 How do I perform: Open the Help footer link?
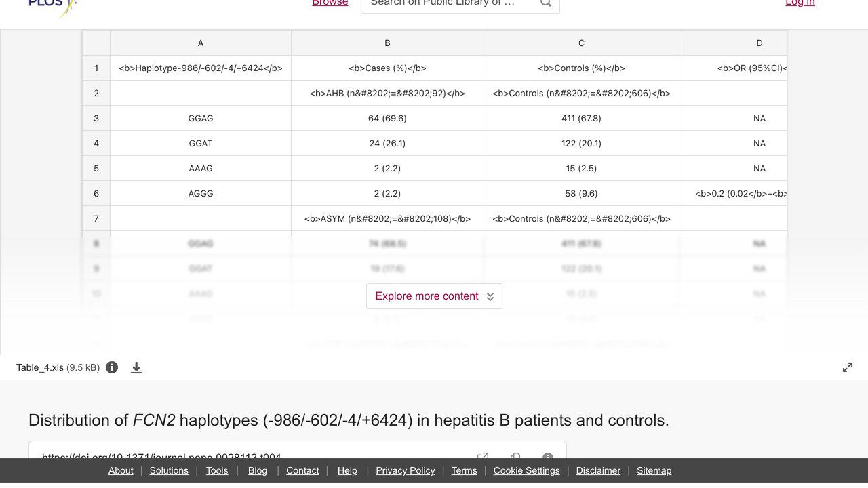pos(347,470)
